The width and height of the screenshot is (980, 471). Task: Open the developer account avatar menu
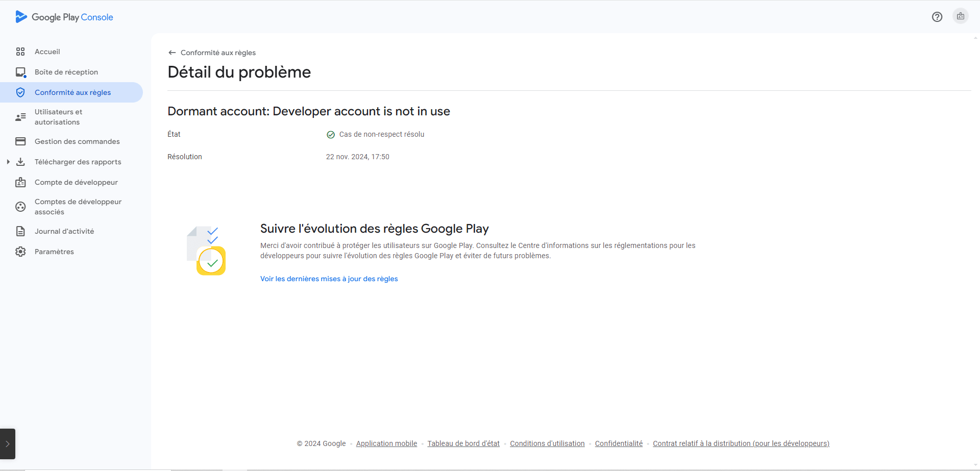click(961, 16)
